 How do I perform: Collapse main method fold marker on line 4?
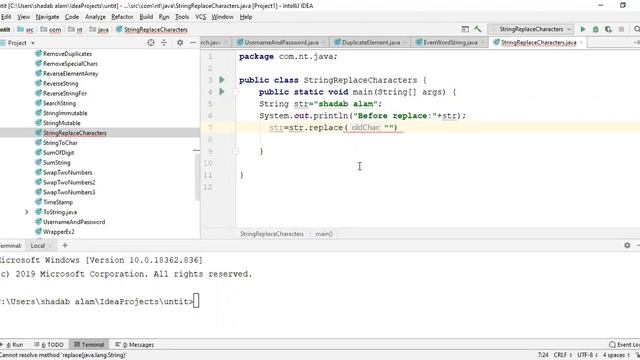point(236,92)
